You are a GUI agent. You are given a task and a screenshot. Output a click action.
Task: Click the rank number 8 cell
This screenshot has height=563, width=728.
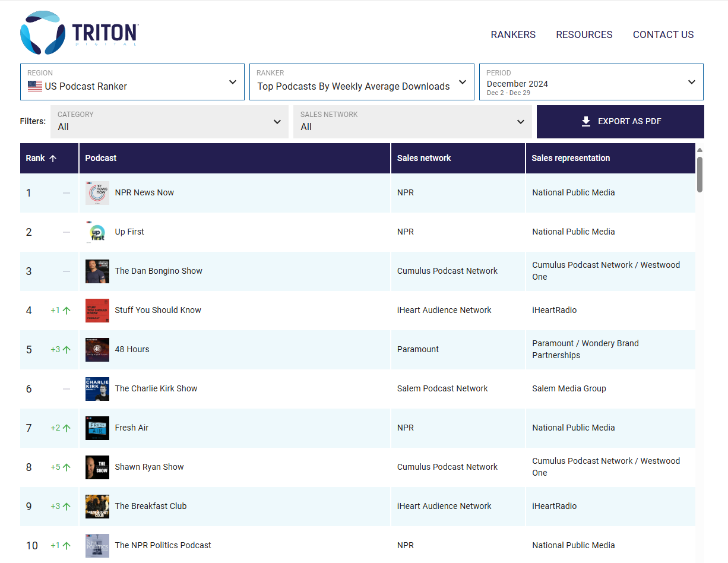tap(29, 467)
